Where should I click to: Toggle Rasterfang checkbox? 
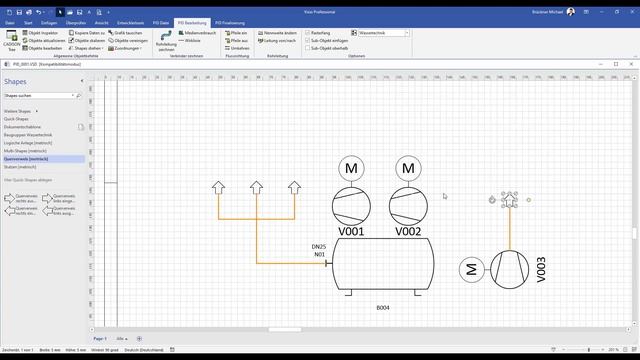click(307, 33)
